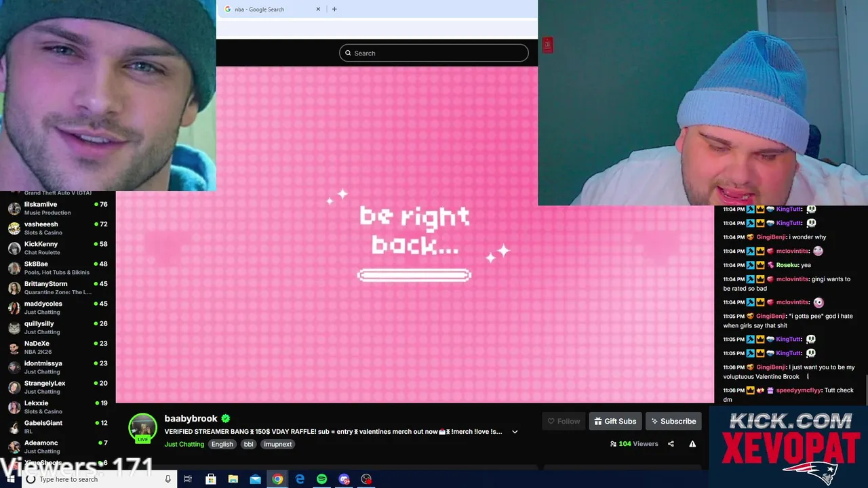Click the stream title text

(x=333, y=432)
